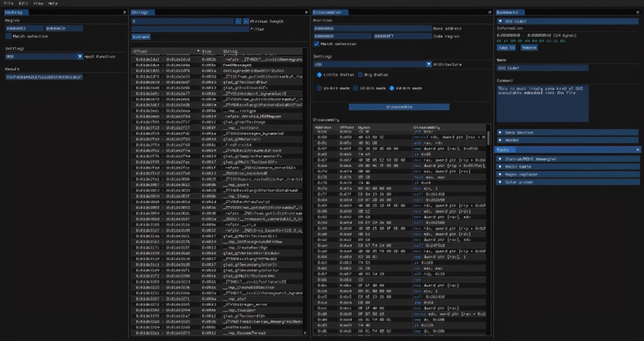
Task: Uncheck Match selection in the Disassembler panel
Action: (316, 44)
